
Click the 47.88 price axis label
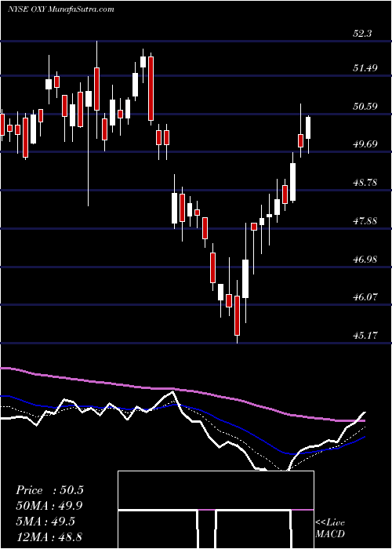tap(365, 221)
